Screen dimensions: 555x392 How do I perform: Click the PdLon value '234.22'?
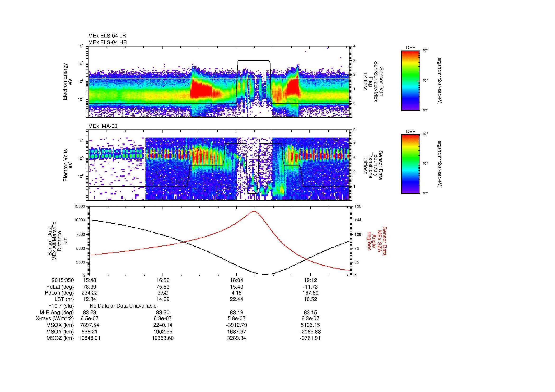(x=89, y=293)
